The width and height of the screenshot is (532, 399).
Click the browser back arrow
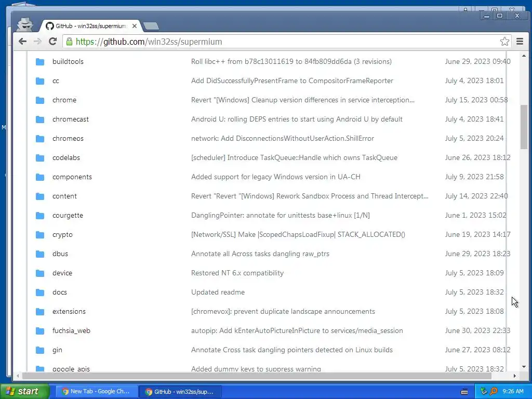[x=23, y=42]
